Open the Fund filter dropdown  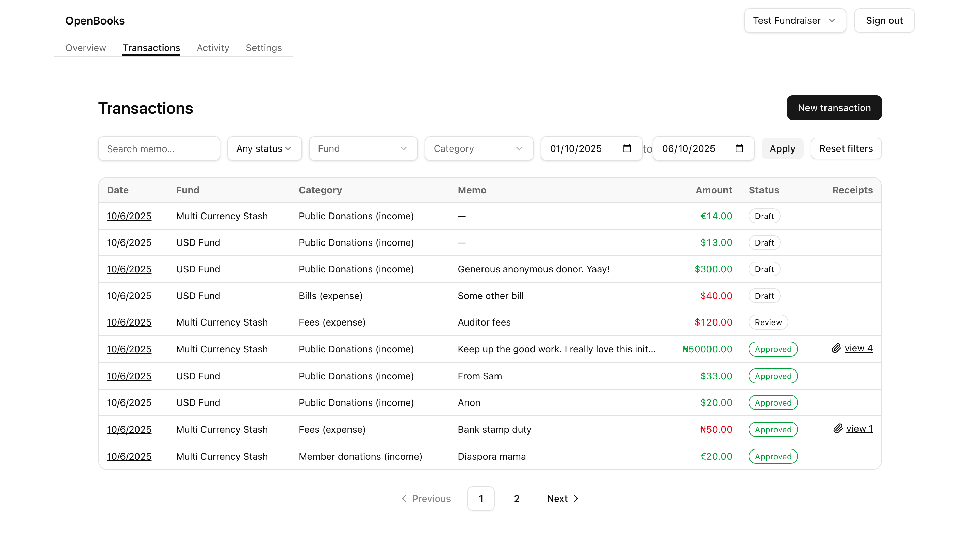pos(363,148)
